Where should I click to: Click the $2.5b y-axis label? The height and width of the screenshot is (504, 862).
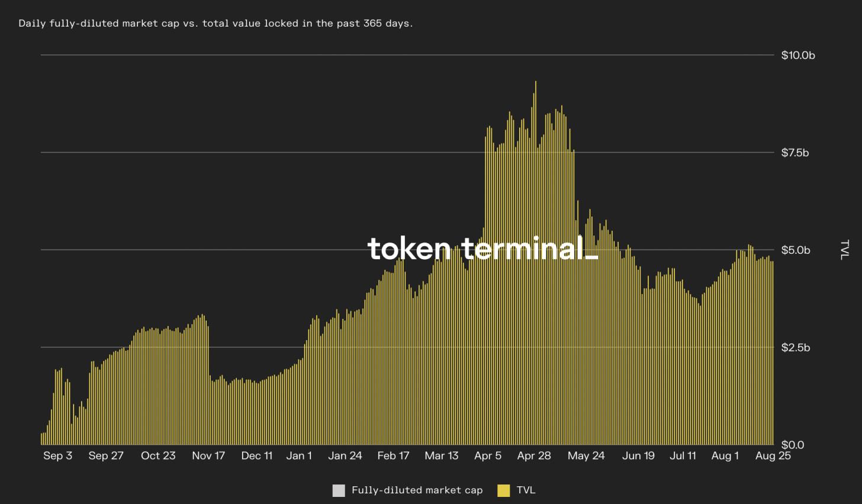tap(795, 348)
